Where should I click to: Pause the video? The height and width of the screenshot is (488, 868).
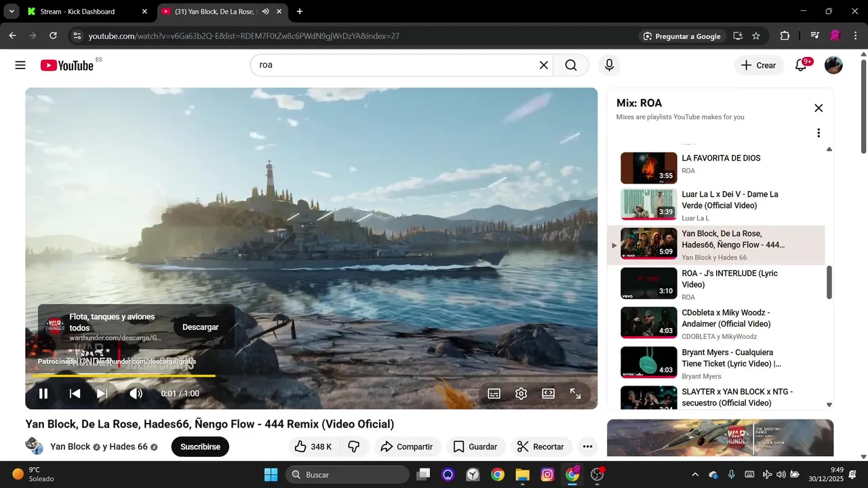[43, 393]
